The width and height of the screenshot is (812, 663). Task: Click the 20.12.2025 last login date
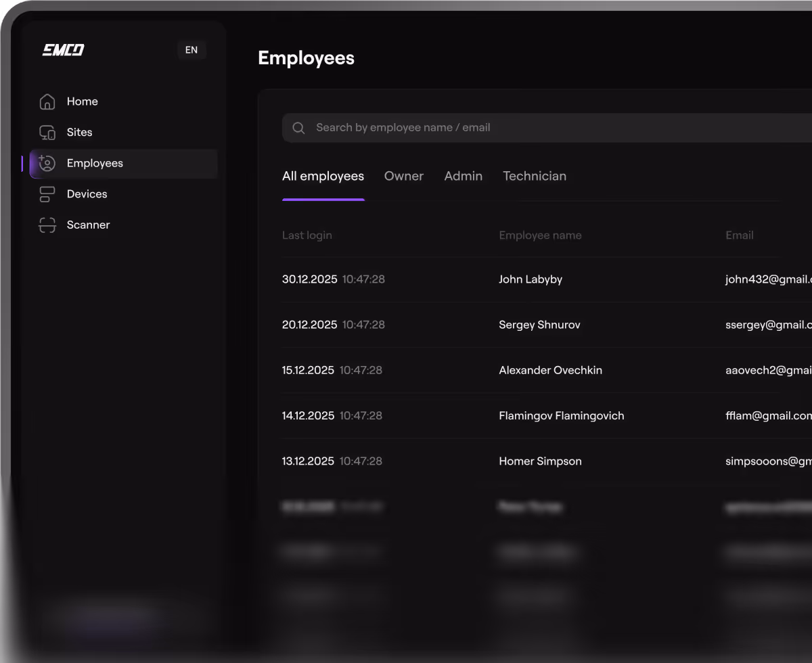[309, 325]
